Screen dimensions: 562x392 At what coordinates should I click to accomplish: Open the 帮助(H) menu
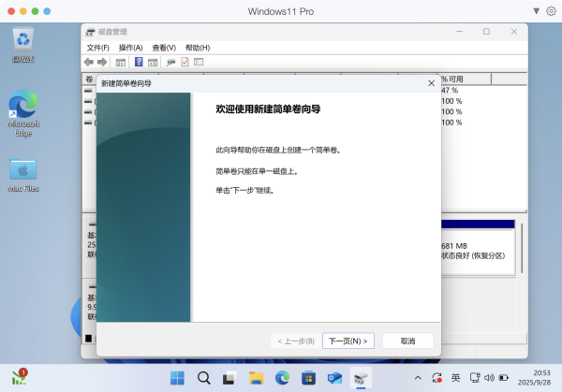click(x=198, y=48)
